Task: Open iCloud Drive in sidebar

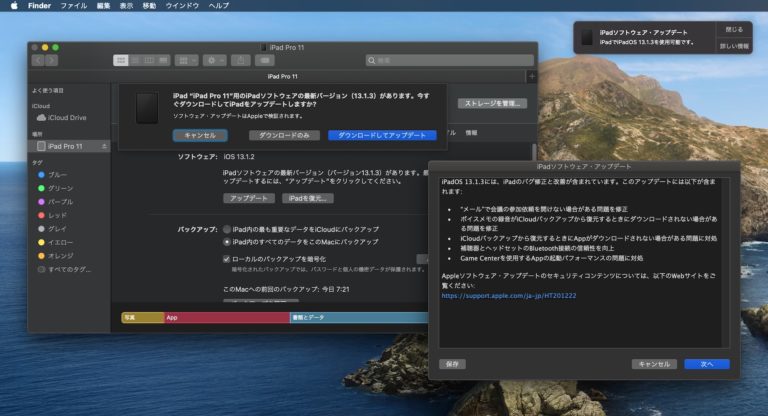Action: (62, 118)
